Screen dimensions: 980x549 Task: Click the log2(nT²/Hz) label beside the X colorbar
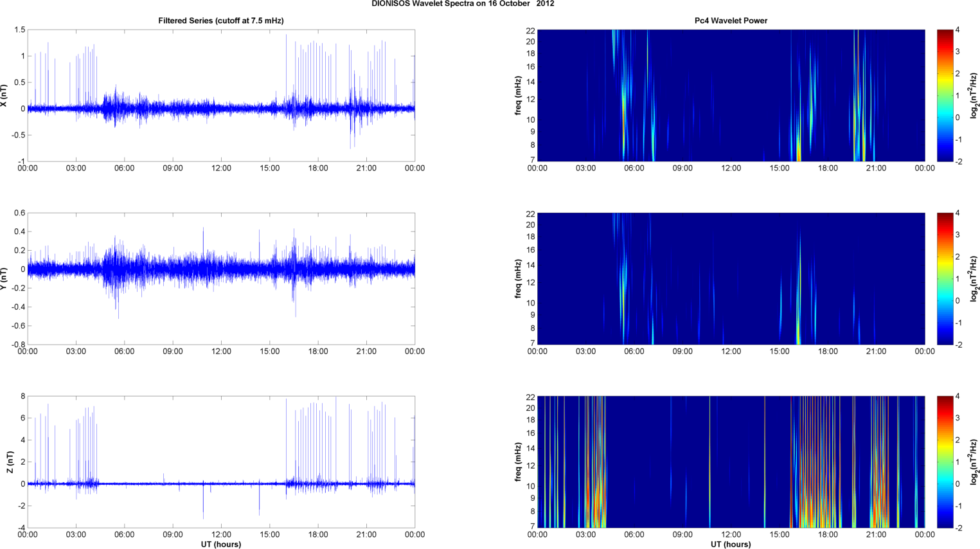click(974, 96)
